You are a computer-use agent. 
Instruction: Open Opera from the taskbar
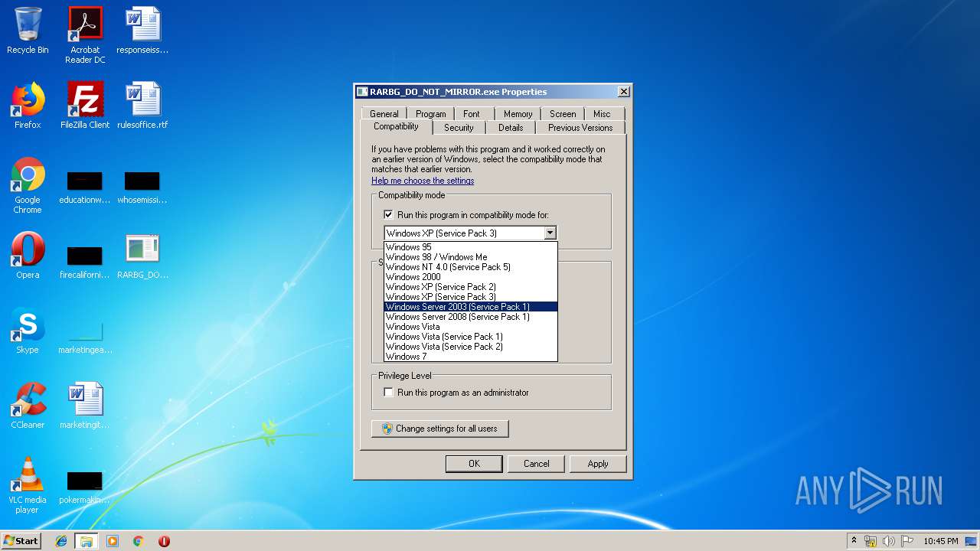coord(164,541)
